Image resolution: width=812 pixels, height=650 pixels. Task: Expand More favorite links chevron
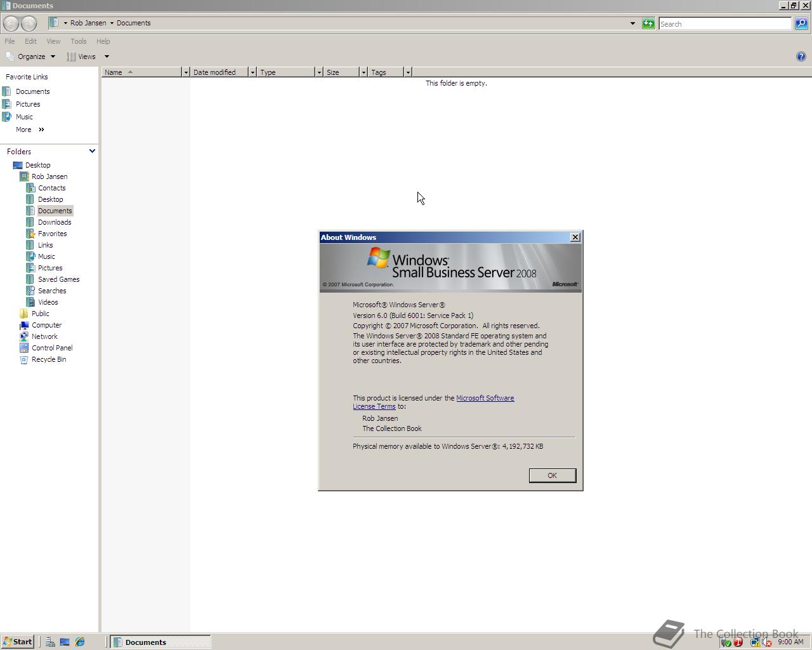(41, 129)
